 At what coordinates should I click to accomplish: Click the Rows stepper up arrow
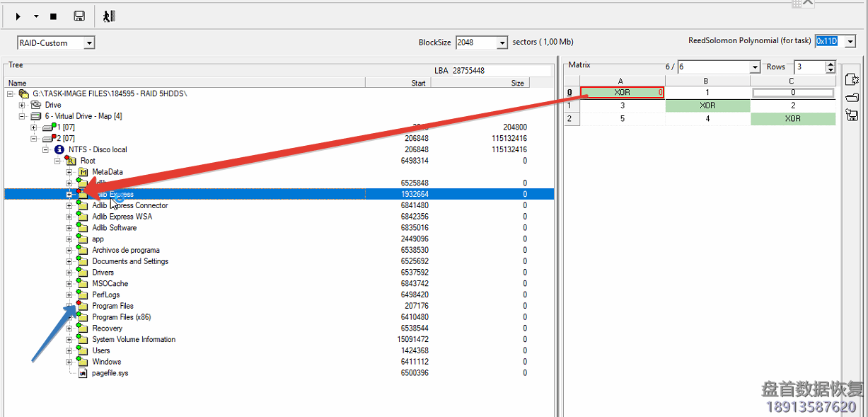(831, 63)
